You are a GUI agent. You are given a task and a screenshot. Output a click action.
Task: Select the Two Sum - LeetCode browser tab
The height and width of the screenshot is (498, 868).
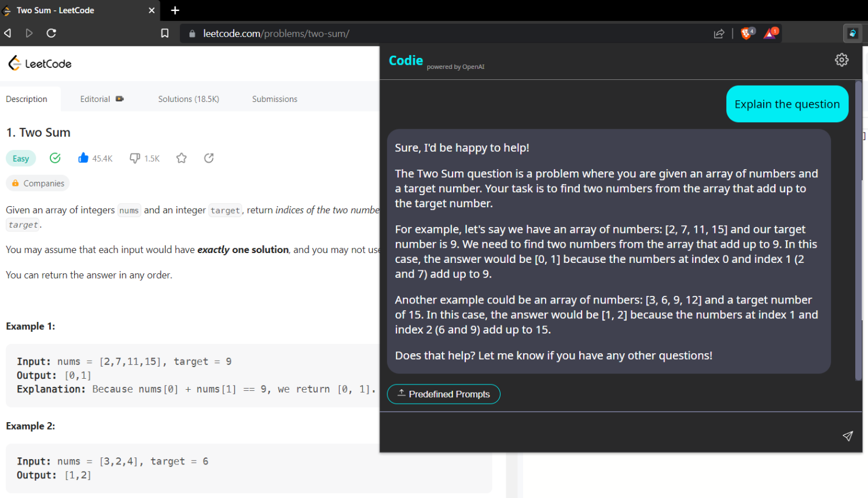click(79, 10)
